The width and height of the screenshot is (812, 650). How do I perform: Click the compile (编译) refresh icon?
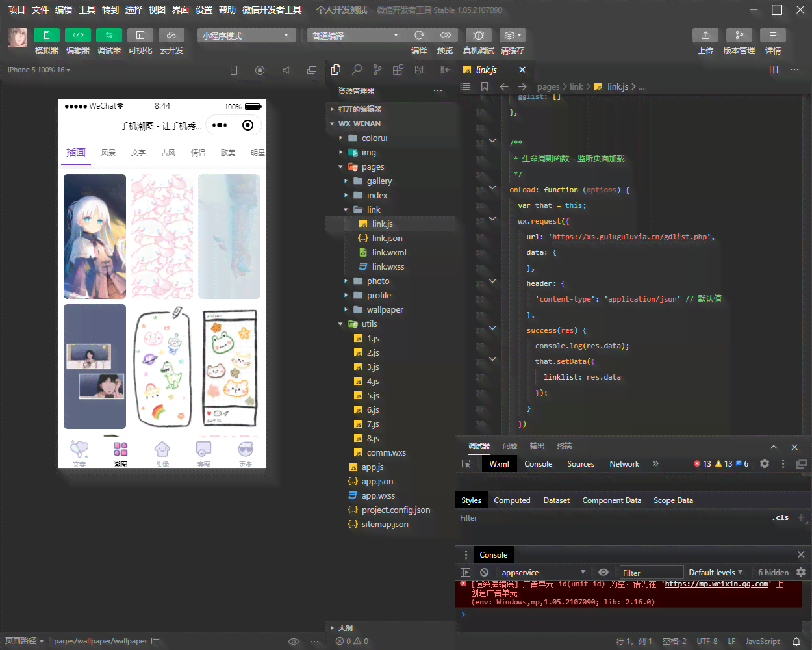[419, 35]
